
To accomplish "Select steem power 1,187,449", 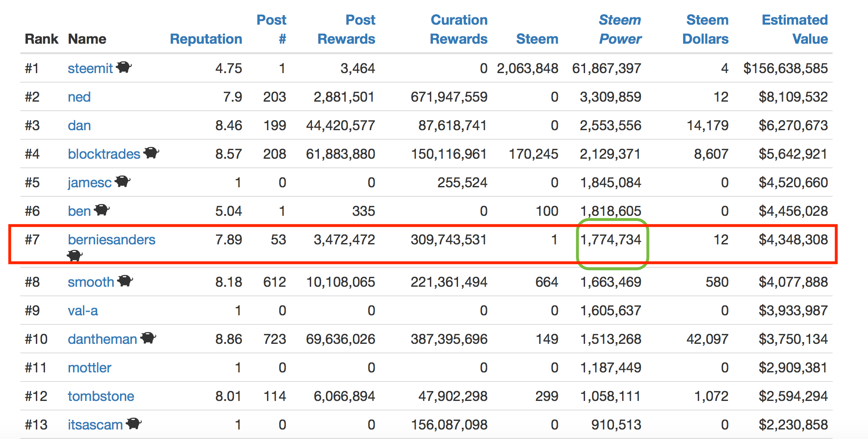I will tap(610, 368).
